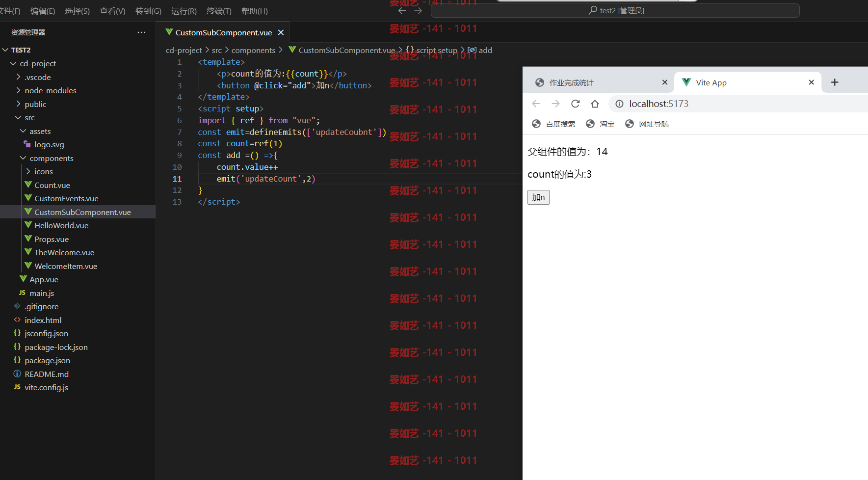The image size is (868, 480).
Task: Go to browser home page icon
Action: tap(595, 104)
